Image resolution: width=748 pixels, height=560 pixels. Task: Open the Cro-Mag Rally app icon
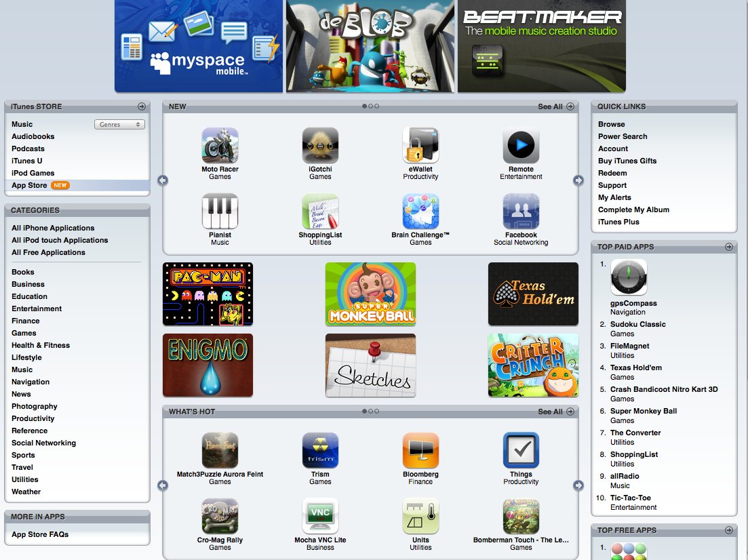pyautogui.click(x=220, y=516)
